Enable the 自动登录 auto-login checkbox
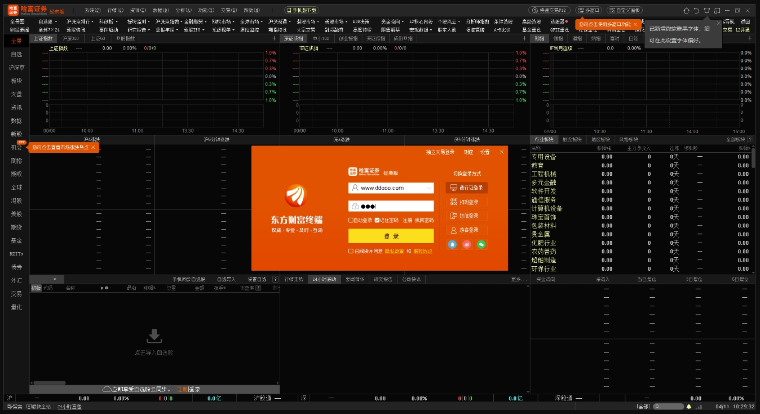 pos(350,220)
